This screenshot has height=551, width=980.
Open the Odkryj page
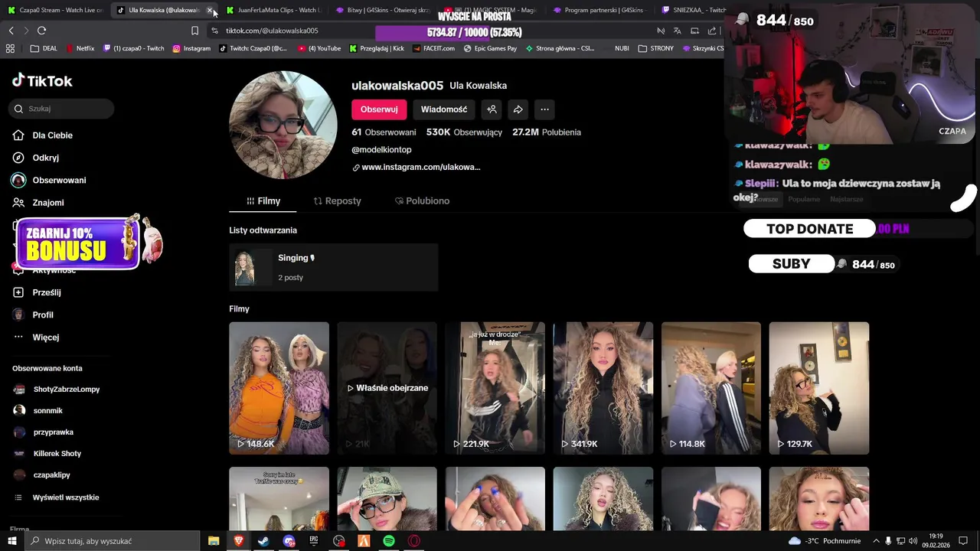tap(45, 158)
